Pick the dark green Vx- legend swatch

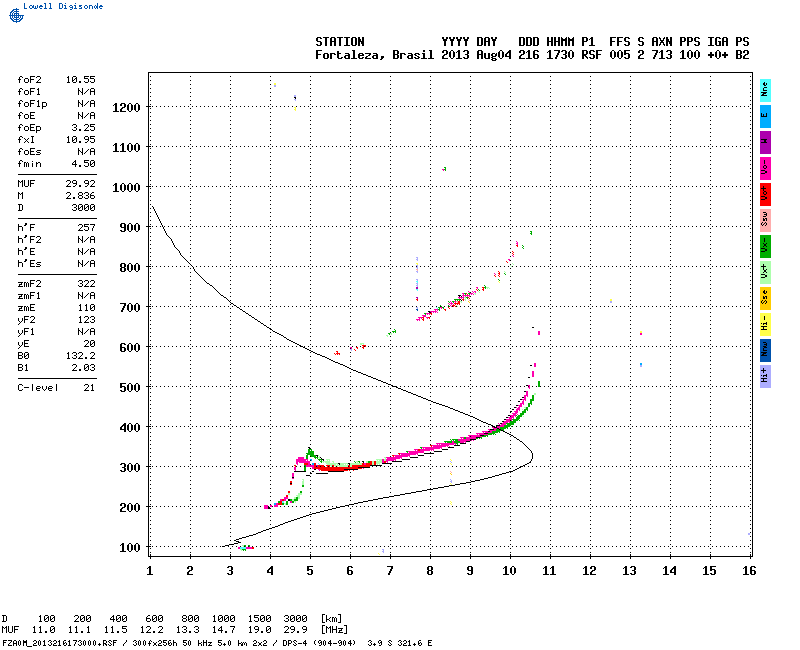pos(765,246)
